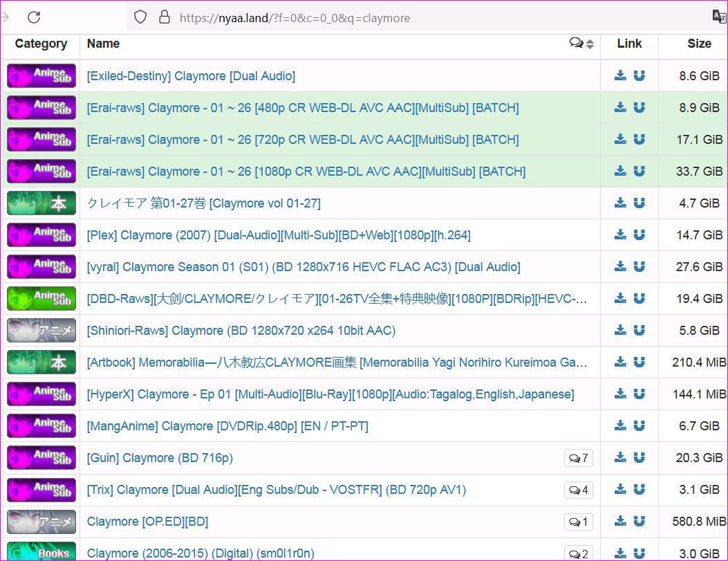Click the tracking protection shield icon
Viewport: 728px width, 561px height.
tap(140, 17)
